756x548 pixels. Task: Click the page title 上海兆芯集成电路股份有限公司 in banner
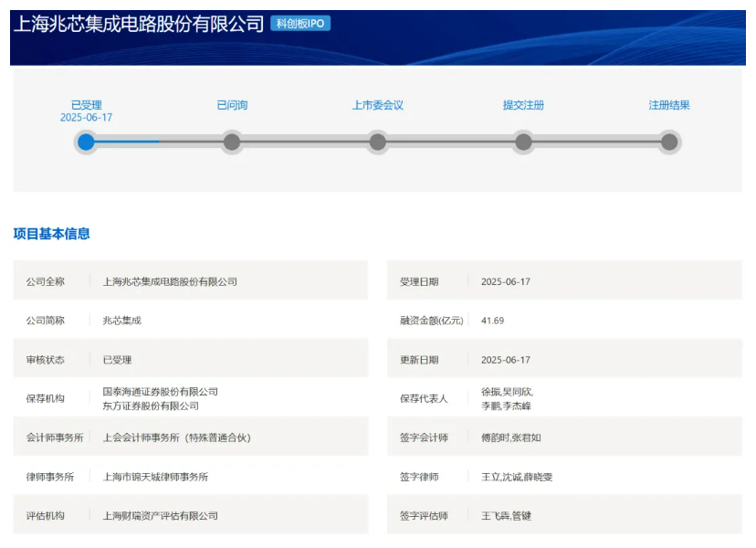pyautogui.click(x=139, y=24)
